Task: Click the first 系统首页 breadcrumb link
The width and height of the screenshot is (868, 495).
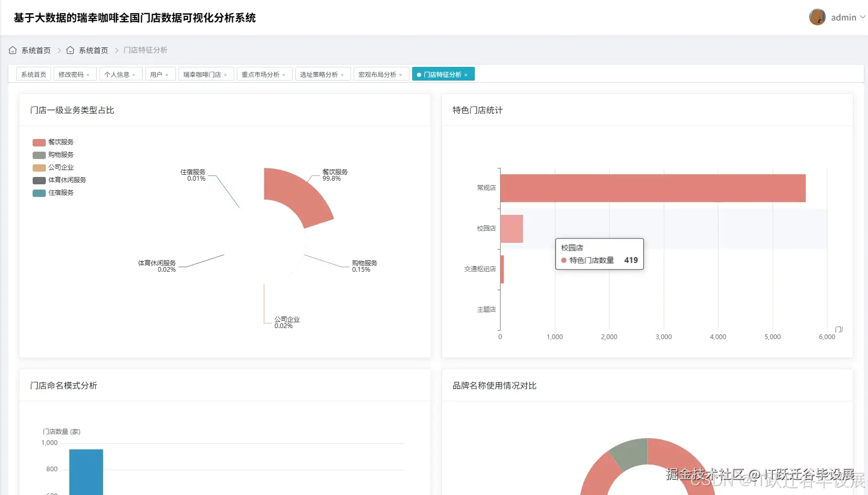Action: pyautogui.click(x=36, y=51)
